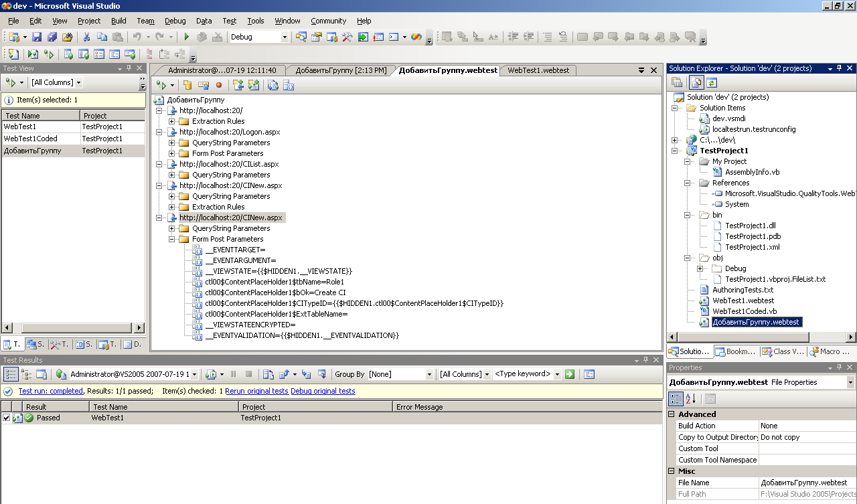The image size is (857, 504).
Task: Expand the Debug folder under obj
Action: point(700,268)
